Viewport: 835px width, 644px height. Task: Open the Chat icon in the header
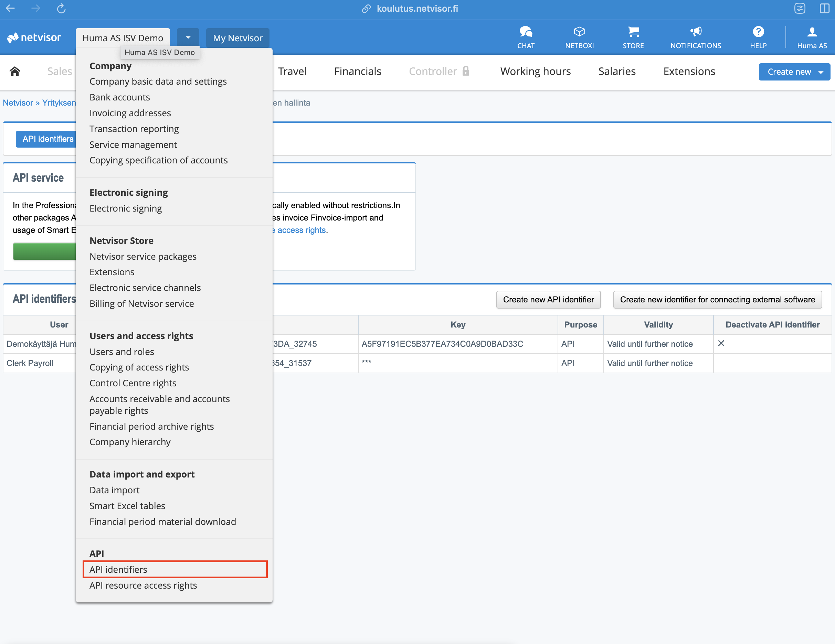(526, 37)
